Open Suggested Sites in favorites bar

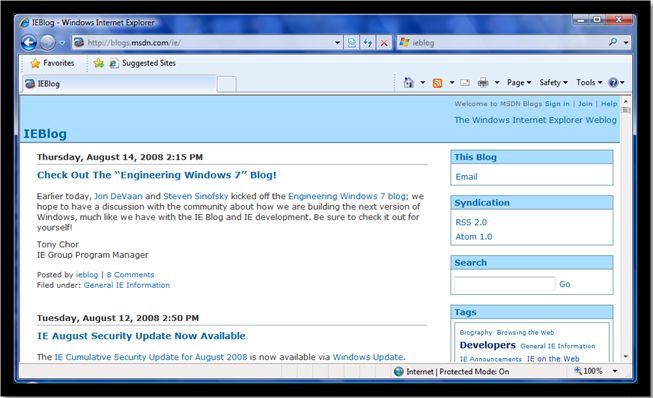coord(143,63)
